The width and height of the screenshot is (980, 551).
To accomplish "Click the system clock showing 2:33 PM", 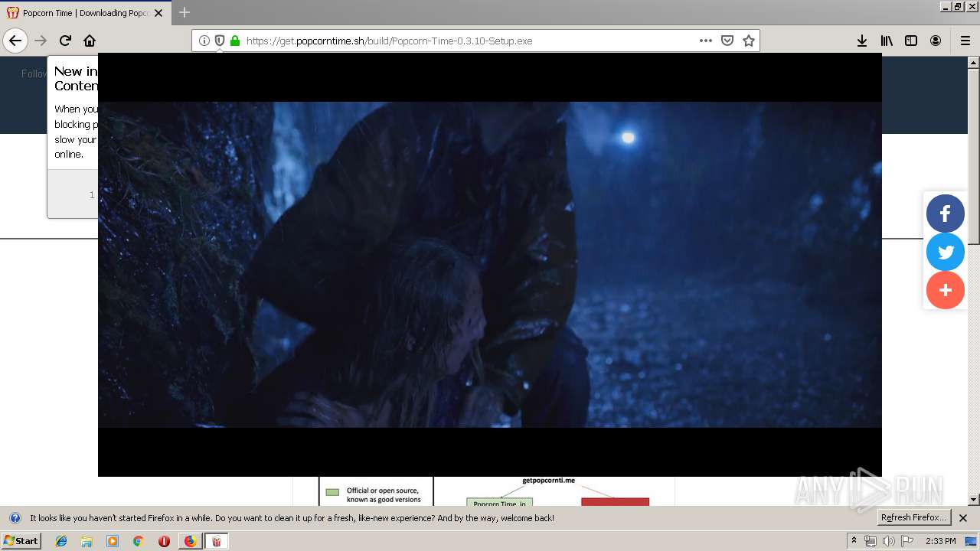I will point(940,541).
